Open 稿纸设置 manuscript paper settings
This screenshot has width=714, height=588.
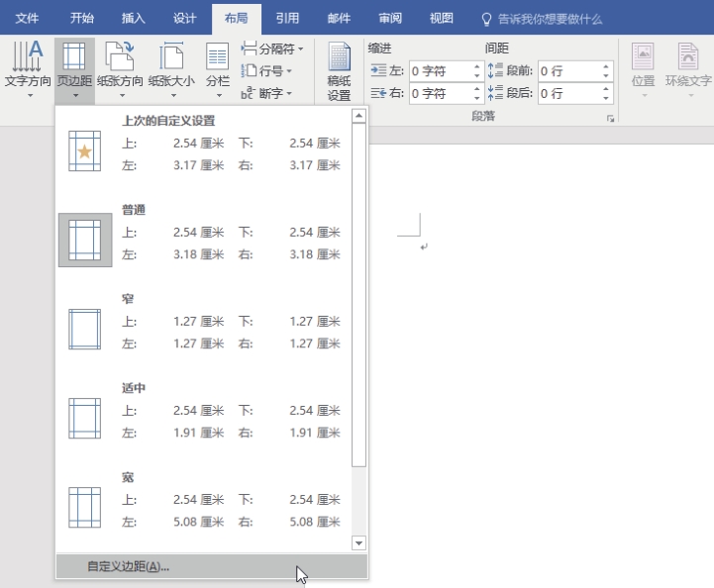tap(339, 71)
